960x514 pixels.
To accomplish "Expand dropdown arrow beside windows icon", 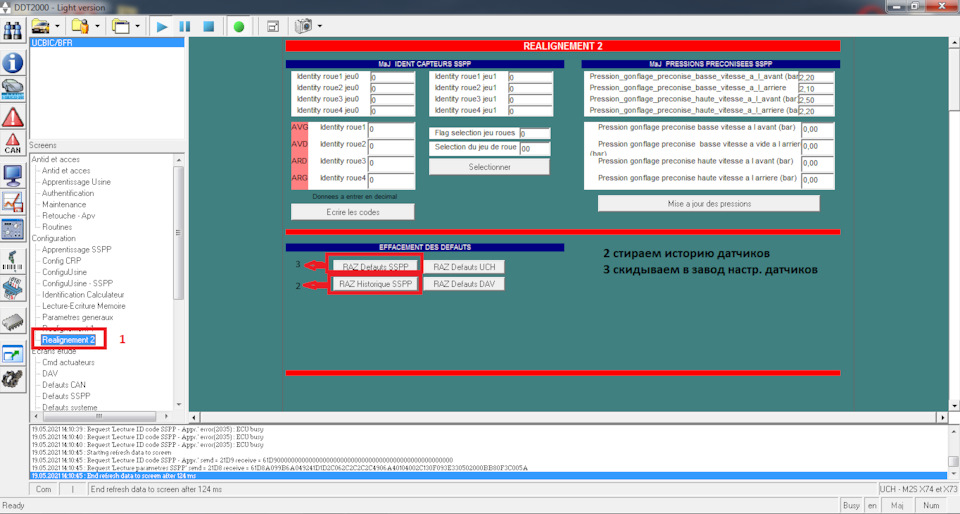I will (x=138, y=27).
